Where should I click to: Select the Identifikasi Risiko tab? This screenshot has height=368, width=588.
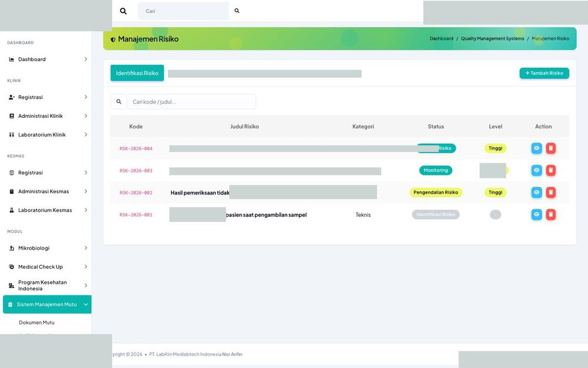(x=137, y=73)
